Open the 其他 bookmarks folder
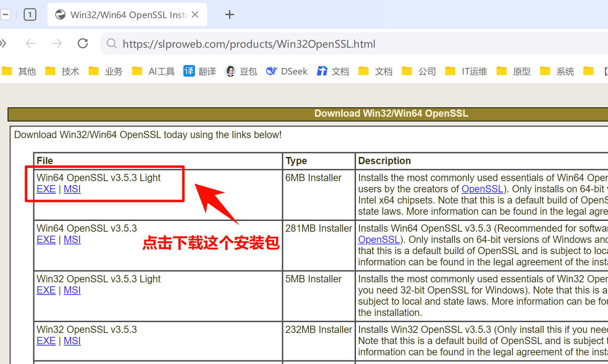Viewport: 608px width, 364px height. click(19, 71)
